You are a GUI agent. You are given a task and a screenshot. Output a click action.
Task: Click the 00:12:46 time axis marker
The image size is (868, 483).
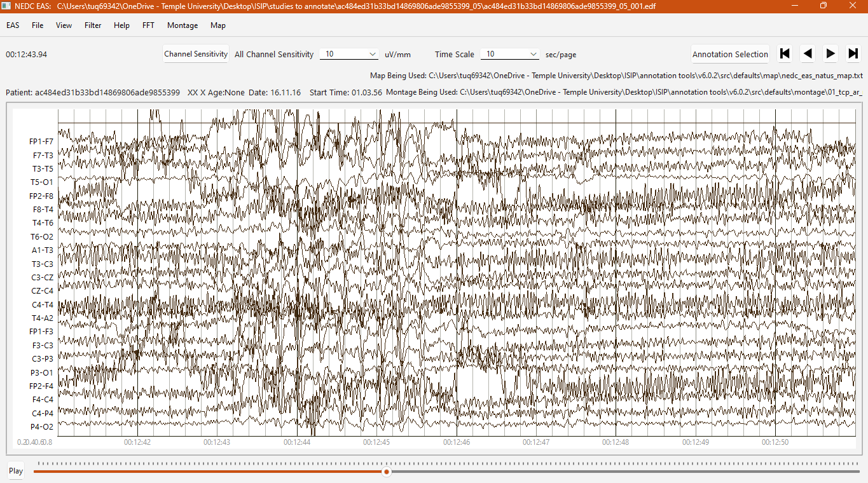(457, 442)
